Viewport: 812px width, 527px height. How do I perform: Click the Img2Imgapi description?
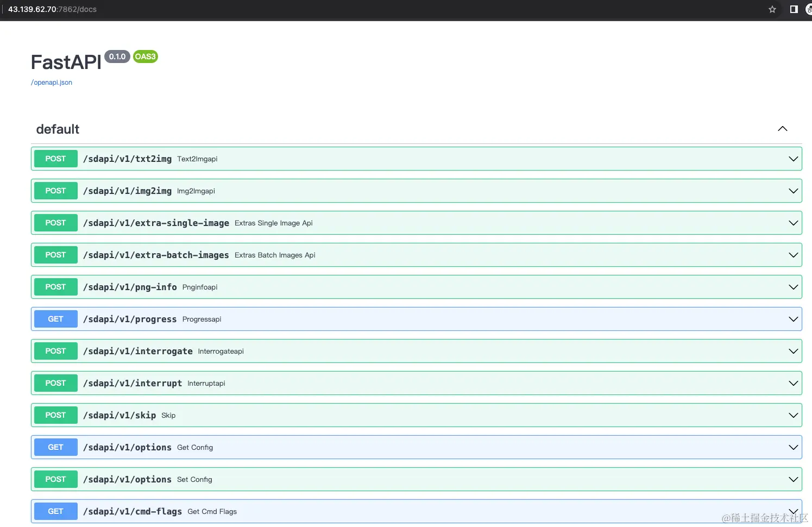pyautogui.click(x=196, y=191)
